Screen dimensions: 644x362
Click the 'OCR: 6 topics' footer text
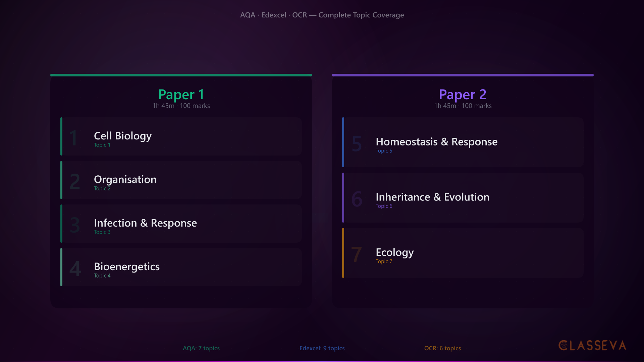click(442, 348)
